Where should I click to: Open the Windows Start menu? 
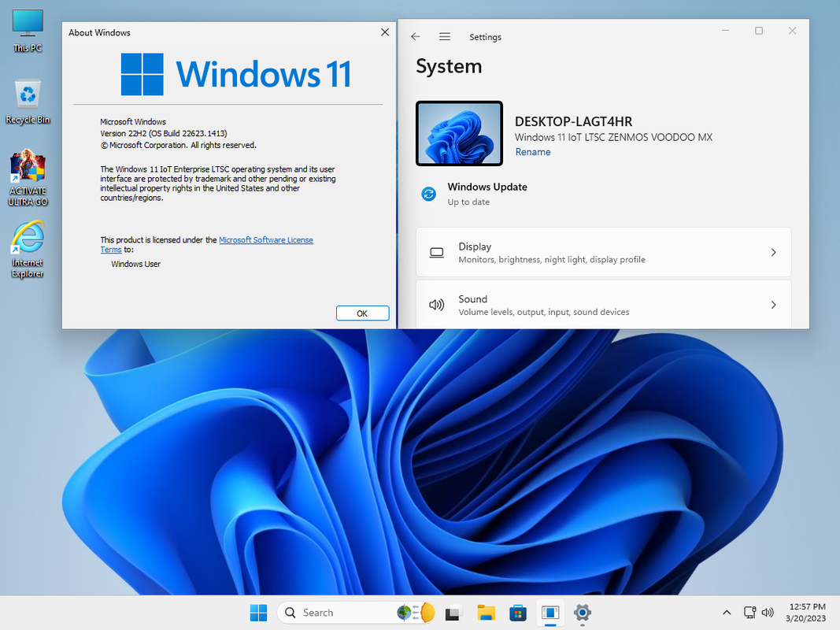(x=258, y=613)
